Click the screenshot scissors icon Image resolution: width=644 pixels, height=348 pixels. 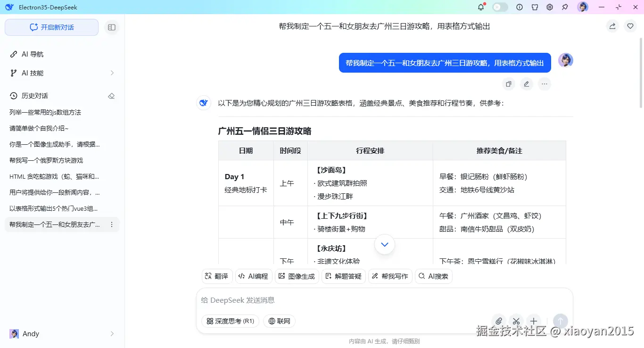(516, 321)
